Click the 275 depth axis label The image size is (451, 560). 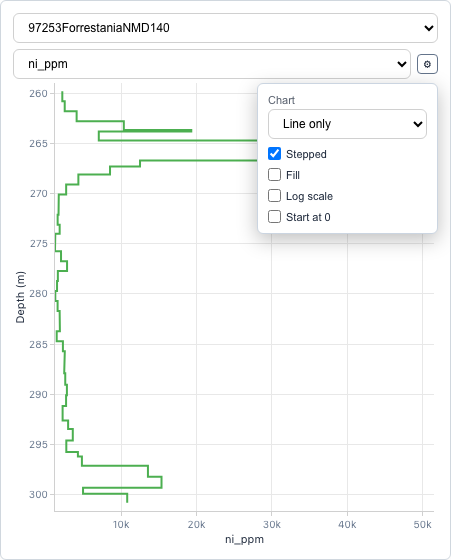click(x=39, y=244)
